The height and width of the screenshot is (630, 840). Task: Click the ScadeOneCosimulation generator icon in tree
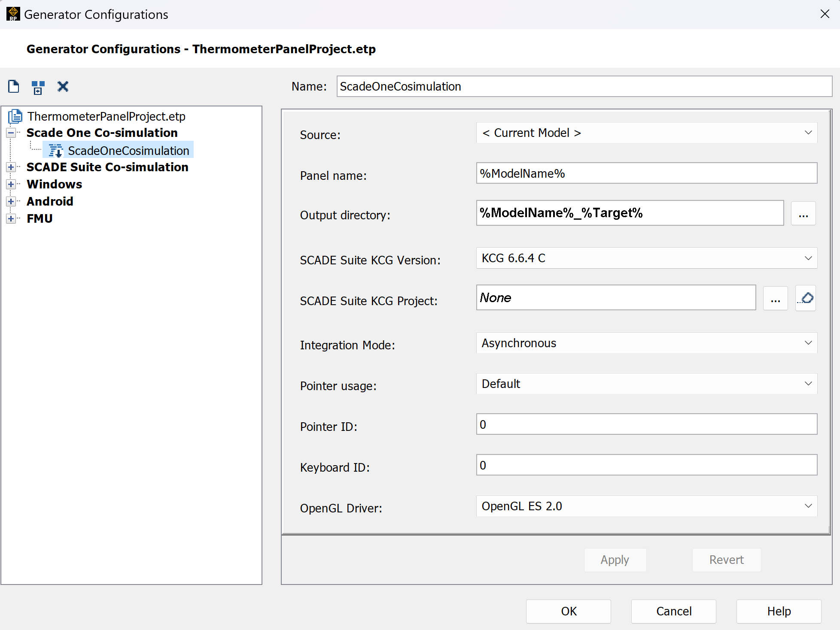56,151
